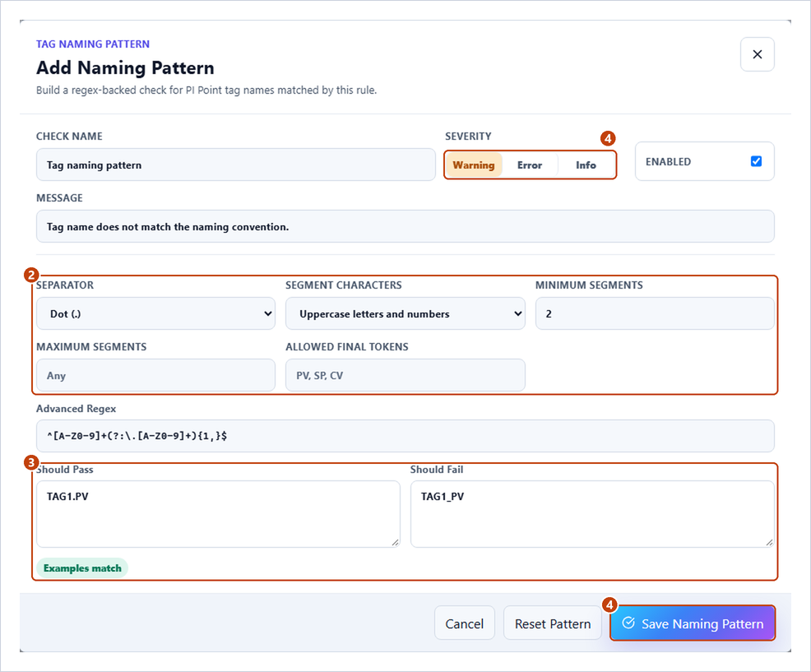Viewport: 811px width, 672px height.
Task: Click the Examples match badge
Action: 82,568
